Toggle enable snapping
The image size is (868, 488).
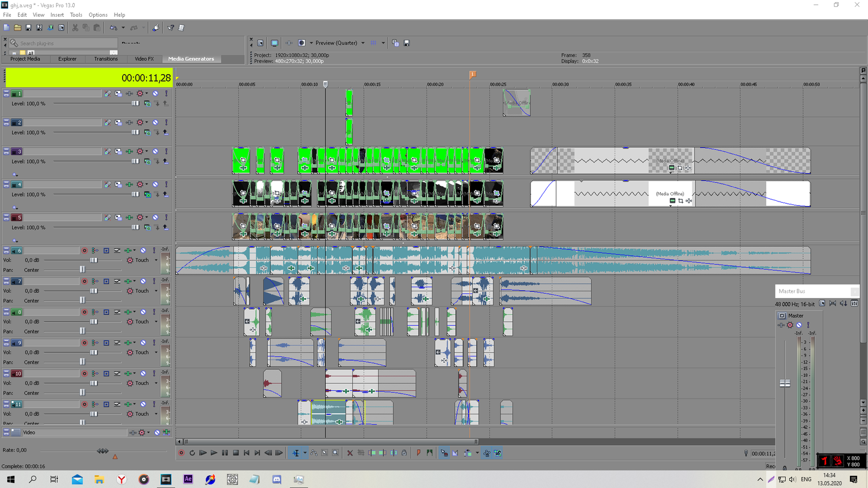tap(444, 453)
